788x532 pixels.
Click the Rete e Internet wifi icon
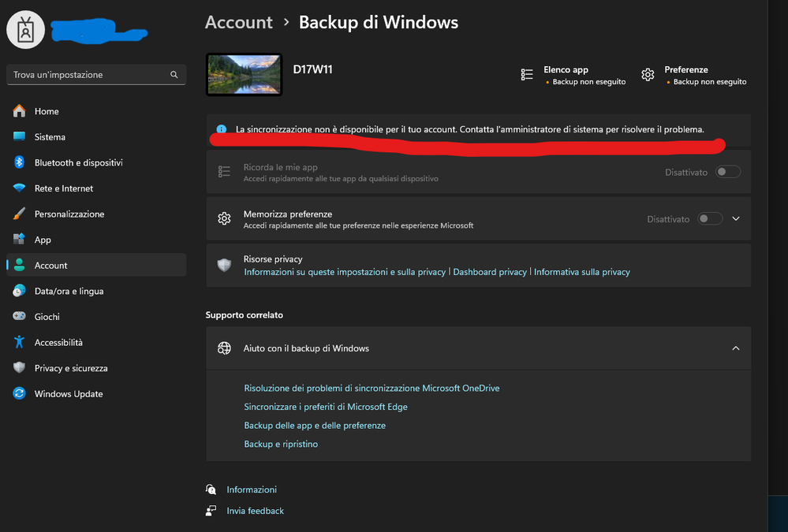pos(20,188)
